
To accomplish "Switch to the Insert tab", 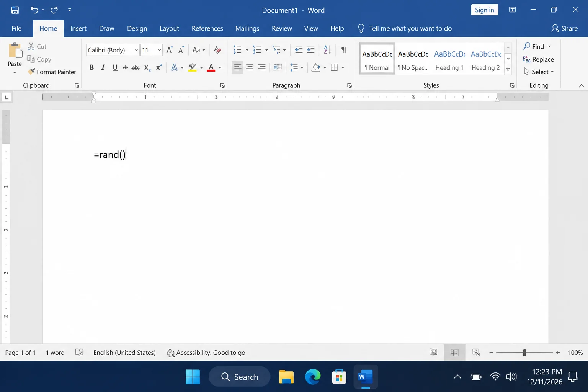I will point(78,28).
